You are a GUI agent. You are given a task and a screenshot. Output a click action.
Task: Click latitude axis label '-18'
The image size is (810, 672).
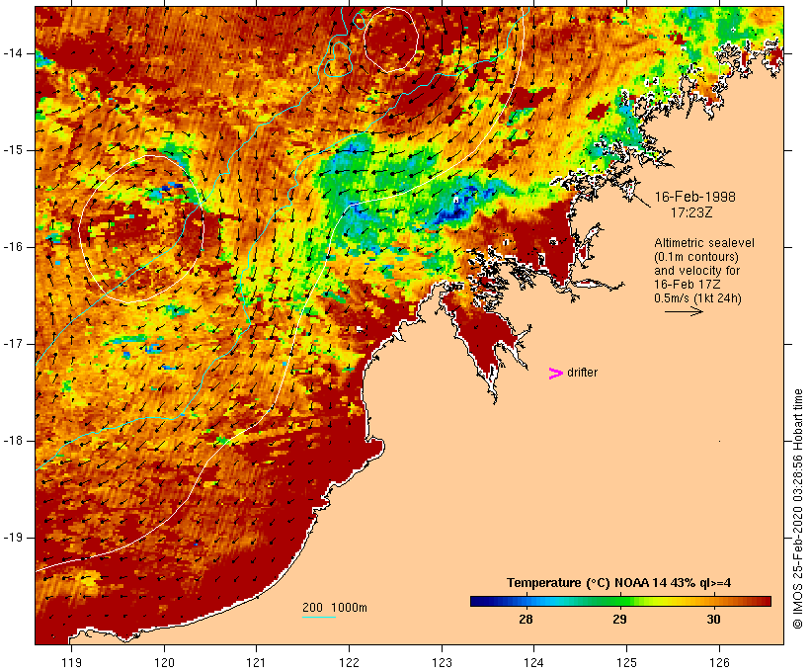coord(13,441)
